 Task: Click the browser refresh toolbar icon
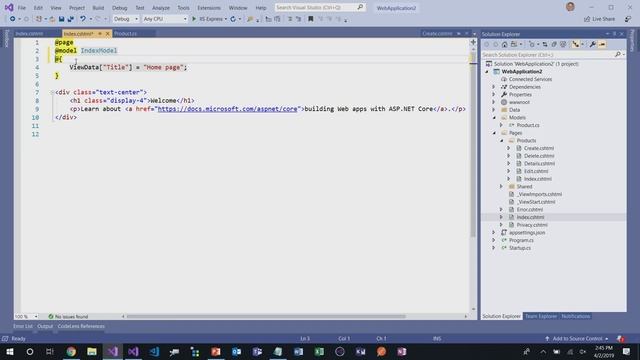pyautogui.click(x=233, y=19)
